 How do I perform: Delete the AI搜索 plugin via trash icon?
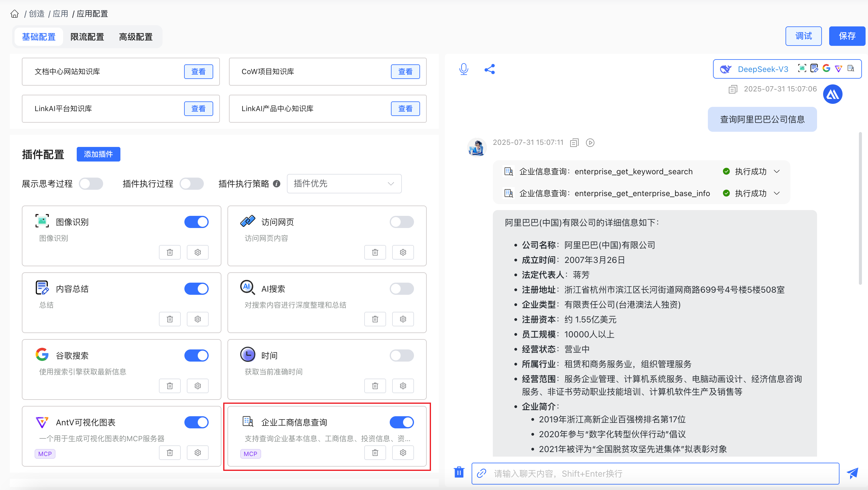click(375, 319)
